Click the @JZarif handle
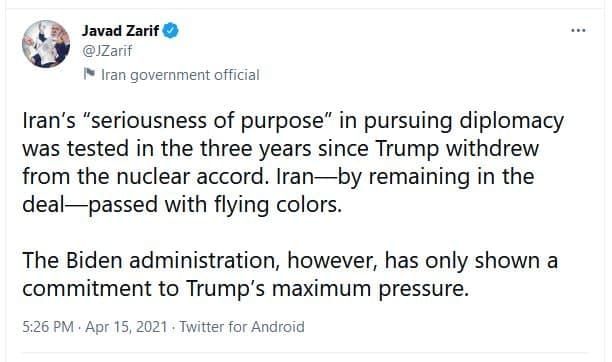This screenshot has height=362, width=612. point(107,51)
